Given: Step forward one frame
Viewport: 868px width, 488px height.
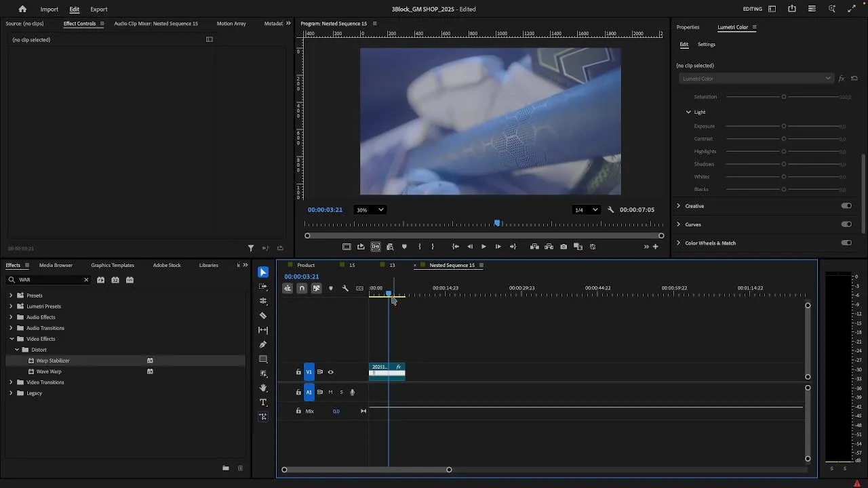Looking at the screenshot, I should (x=498, y=247).
